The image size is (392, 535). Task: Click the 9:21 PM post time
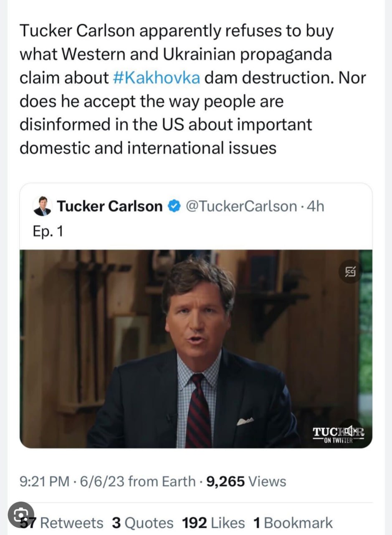44,481
